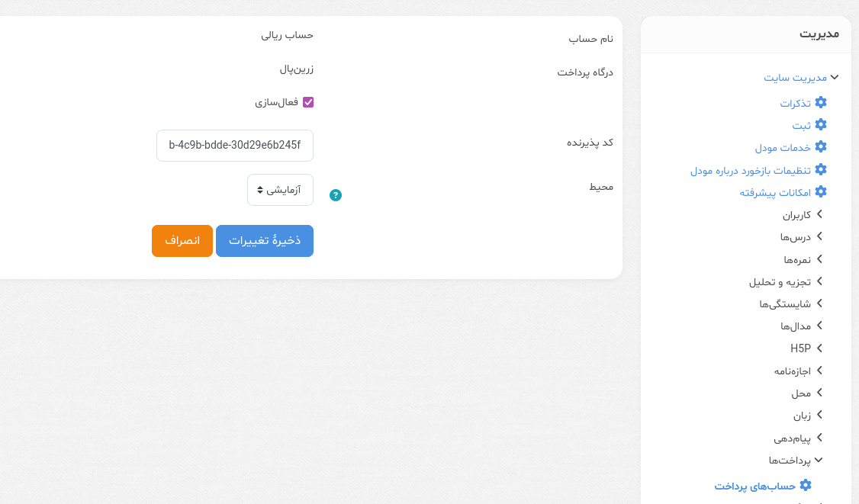The width and height of the screenshot is (859, 504).
Task: Collapse the مدیریت سایت section
Action: coord(801,78)
